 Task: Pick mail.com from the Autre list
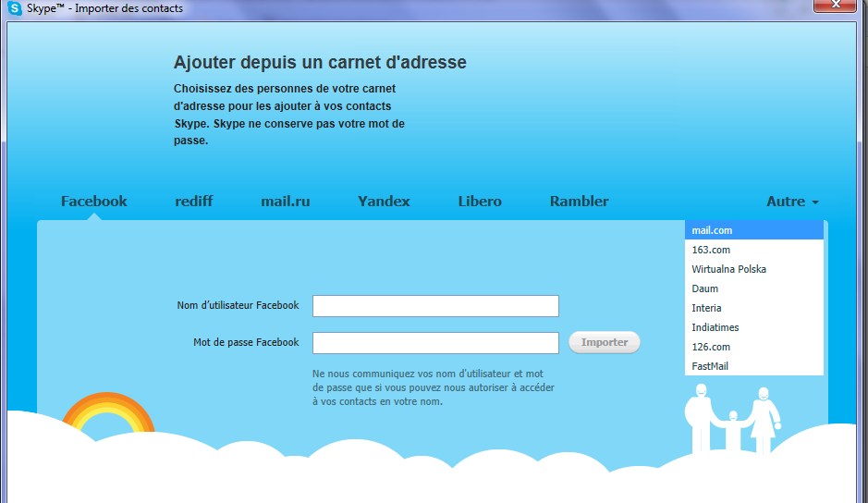pos(754,230)
